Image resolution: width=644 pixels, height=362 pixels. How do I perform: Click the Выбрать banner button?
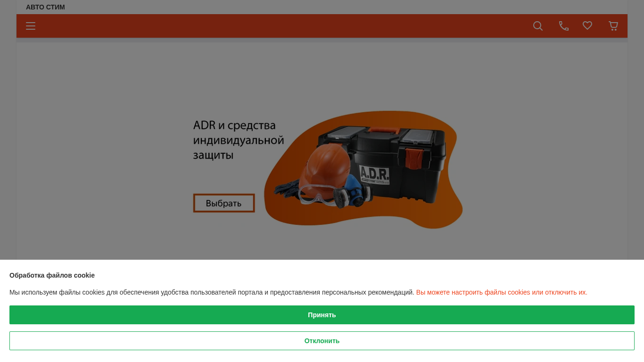tap(224, 203)
